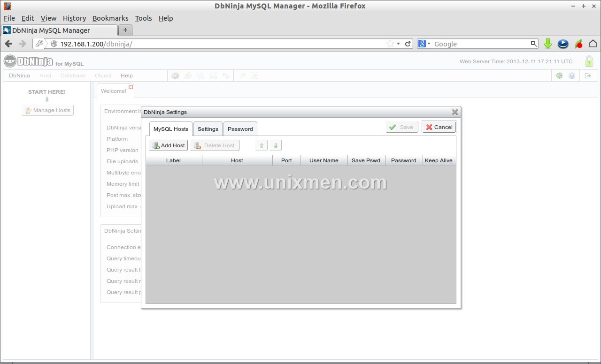
Task: Click the Manage Hosts button
Action: point(47,110)
